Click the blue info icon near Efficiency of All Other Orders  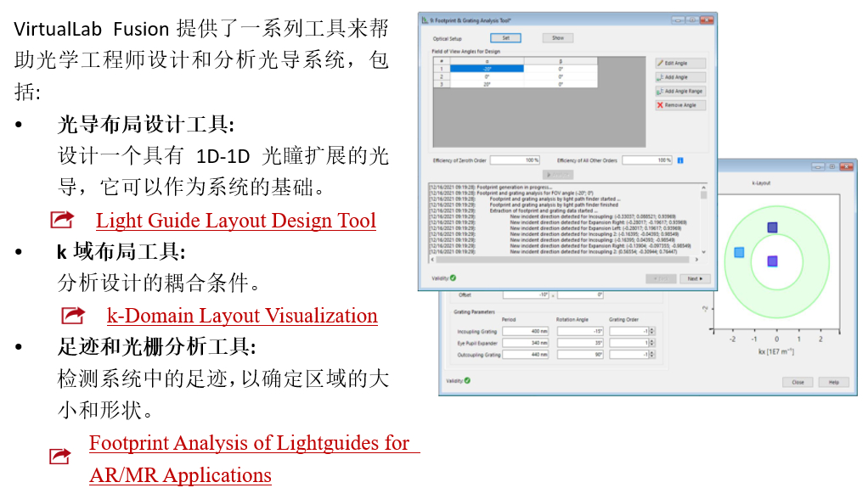click(680, 160)
